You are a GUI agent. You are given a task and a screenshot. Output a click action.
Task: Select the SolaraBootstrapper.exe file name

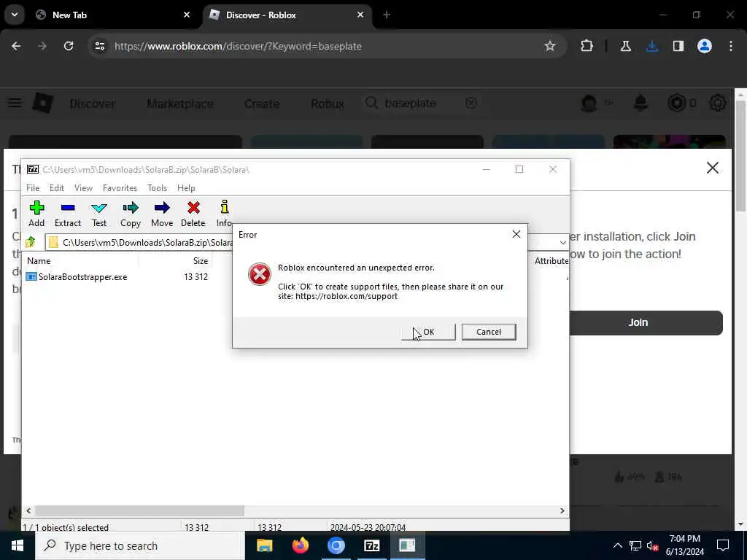pos(83,276)
